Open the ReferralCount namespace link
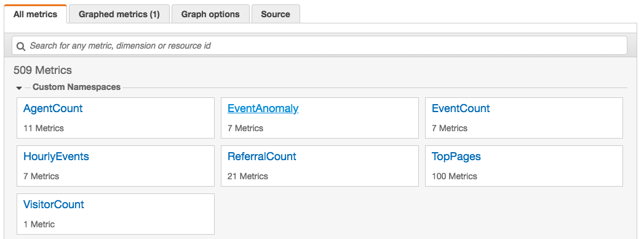Screen dimensions: 644x239 [261, 156]
